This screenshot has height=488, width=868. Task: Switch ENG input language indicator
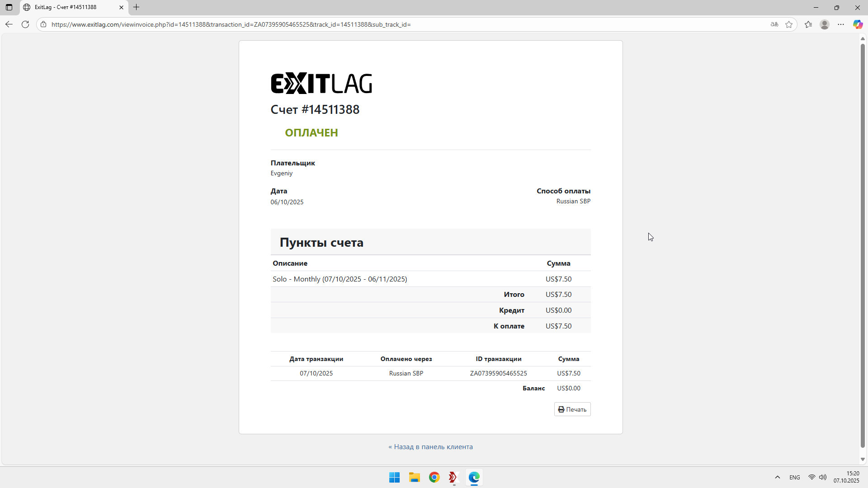(x=794, y=478)
